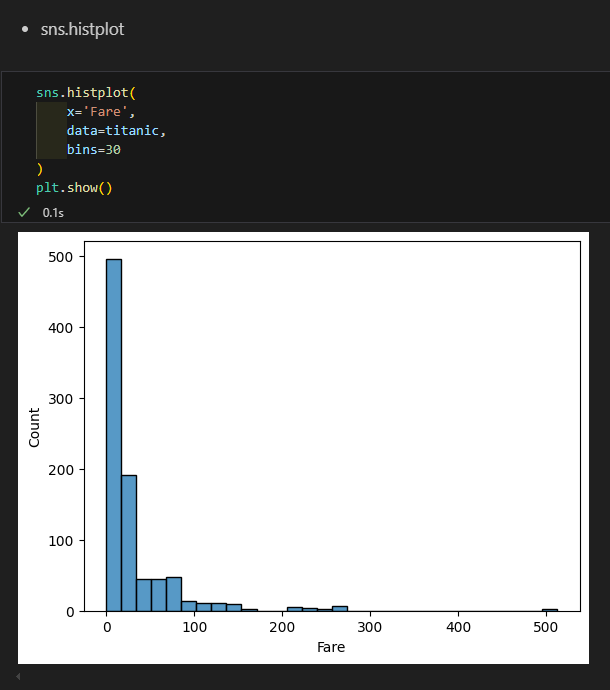
Task: Click the bullet point before sns.histplot
Action: click(x=25, y=29)
